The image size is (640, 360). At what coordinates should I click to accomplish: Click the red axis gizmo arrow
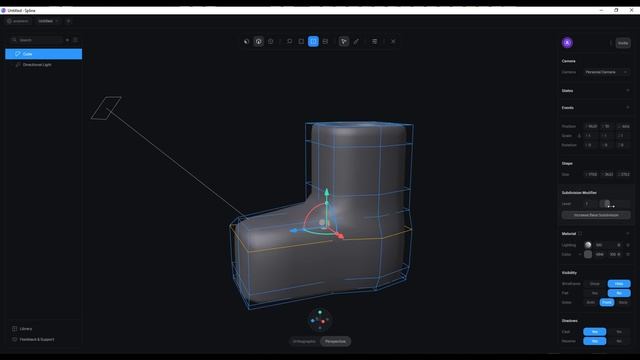click(x=340, y=235)
